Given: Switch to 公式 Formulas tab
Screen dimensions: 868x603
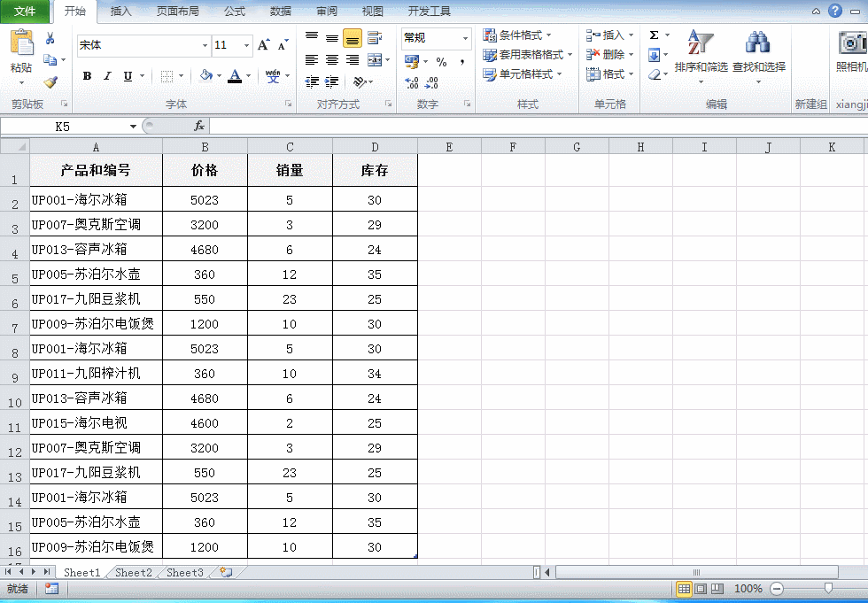Looking at the screenshot, I should 234,11.
